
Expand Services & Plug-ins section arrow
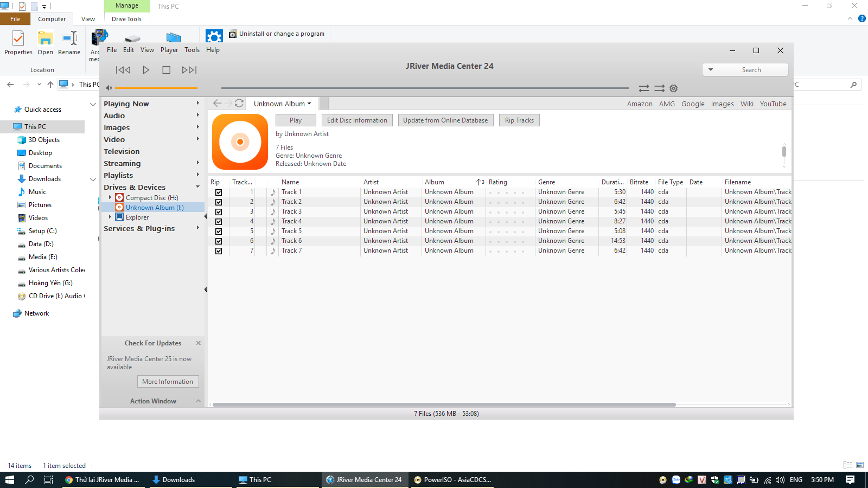click(197, 228)
